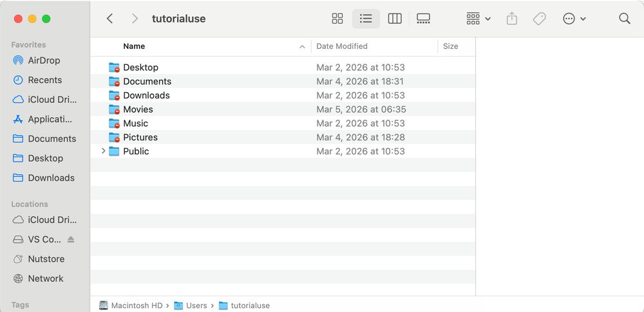Click the Edit Tags icon
Image resolution: width=644 pixels, height=312 pixels.
pos(540,19)
